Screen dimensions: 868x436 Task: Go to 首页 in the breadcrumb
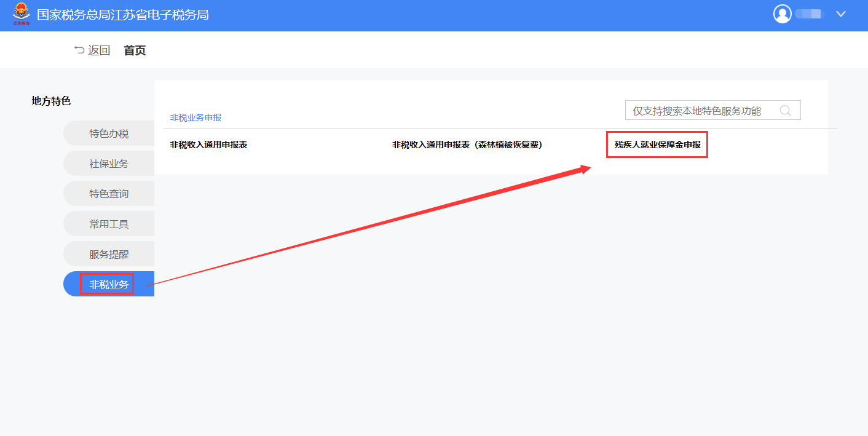pos(135,50)
